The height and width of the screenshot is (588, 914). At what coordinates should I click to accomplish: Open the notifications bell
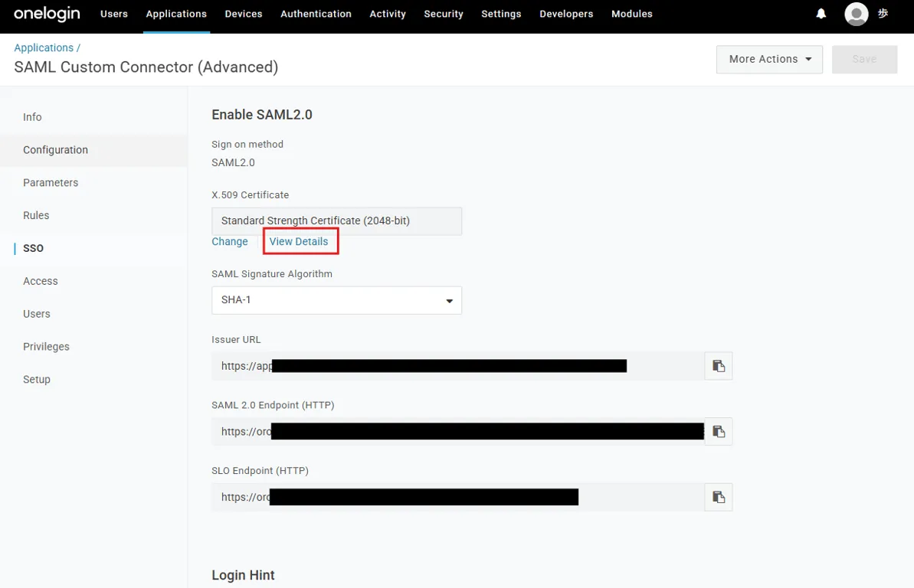821,14
